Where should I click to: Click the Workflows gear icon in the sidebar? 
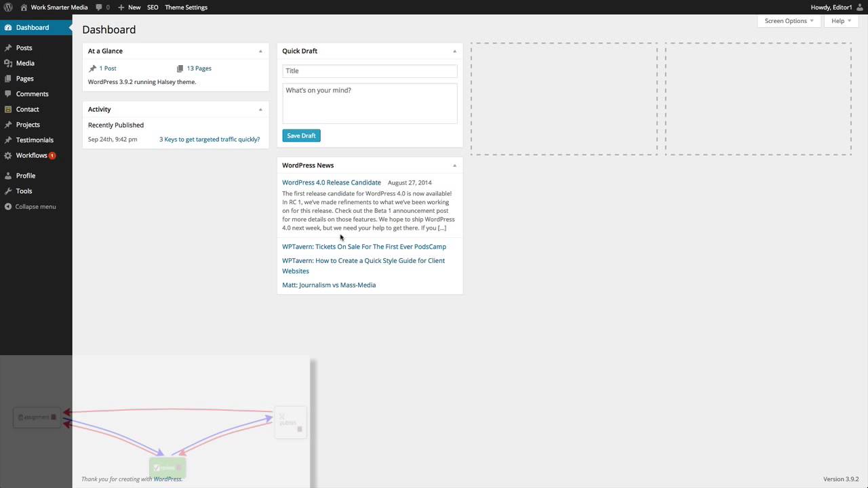[8, 155]
